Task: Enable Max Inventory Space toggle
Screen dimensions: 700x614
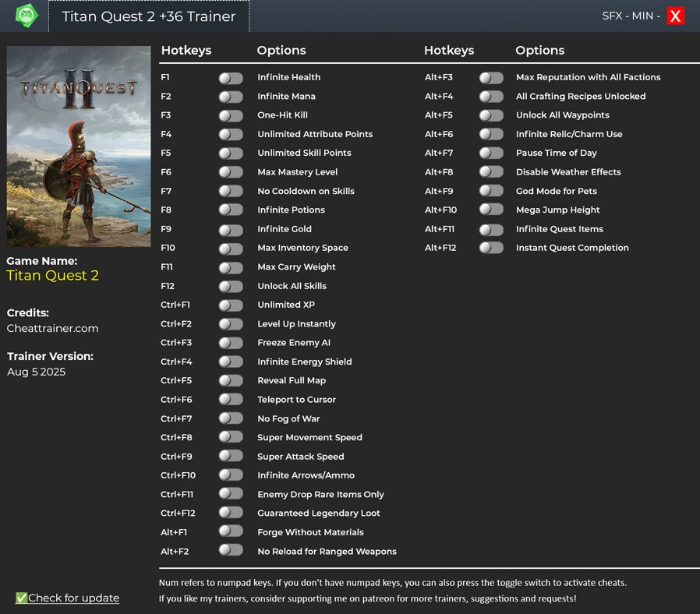Action: click(231, 249)
